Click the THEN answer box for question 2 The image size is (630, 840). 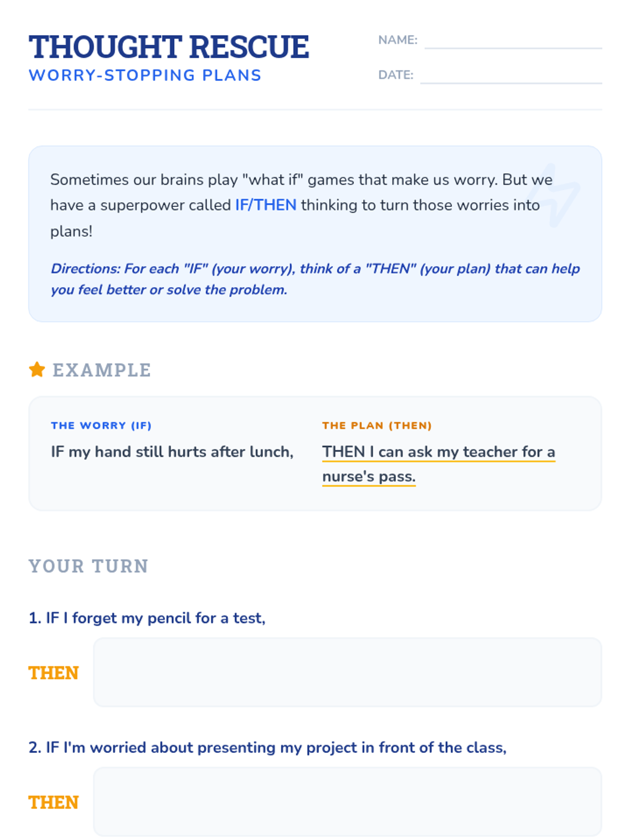pyautogui.click(x=348, y=802)
